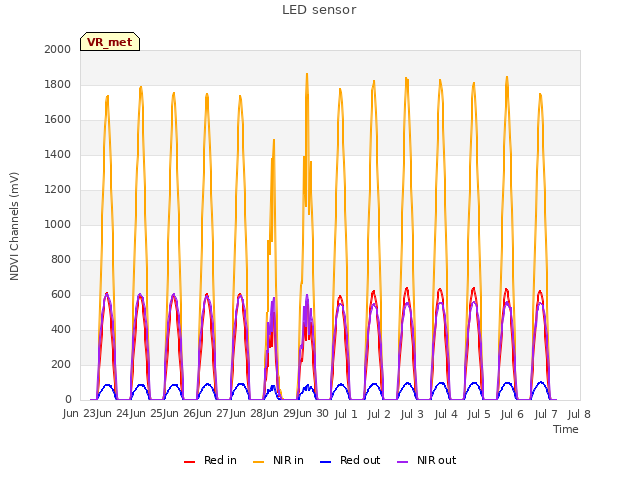Click the Jun 25 x-axis date label
640x480 pixels.
[x=146, y=413]
